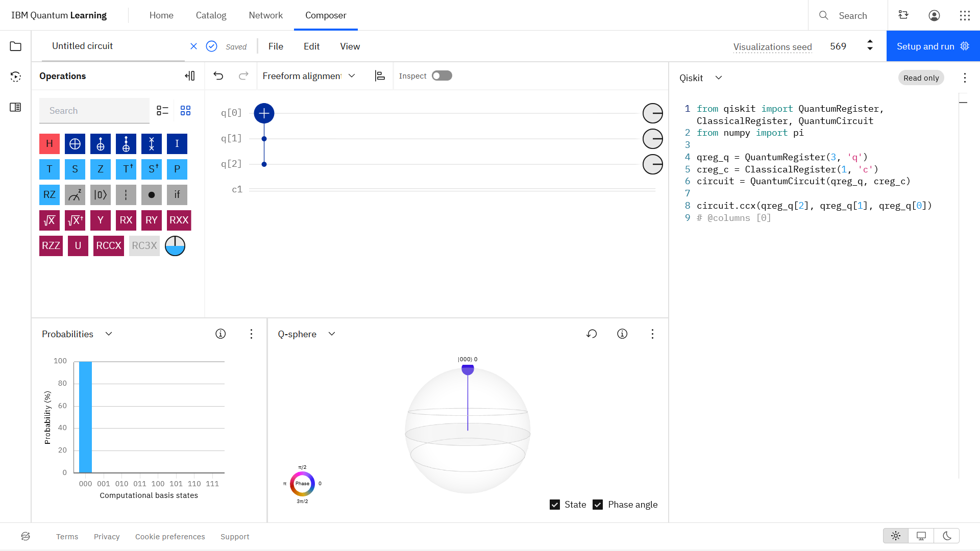Select the P phase gate

pyautogui.click(x=177, y=169)
